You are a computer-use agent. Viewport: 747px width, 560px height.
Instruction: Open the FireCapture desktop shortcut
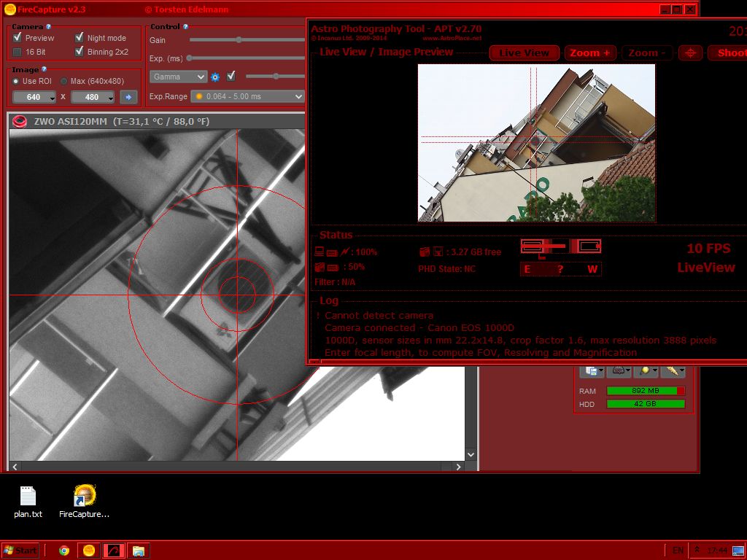(x=85, y=497)
